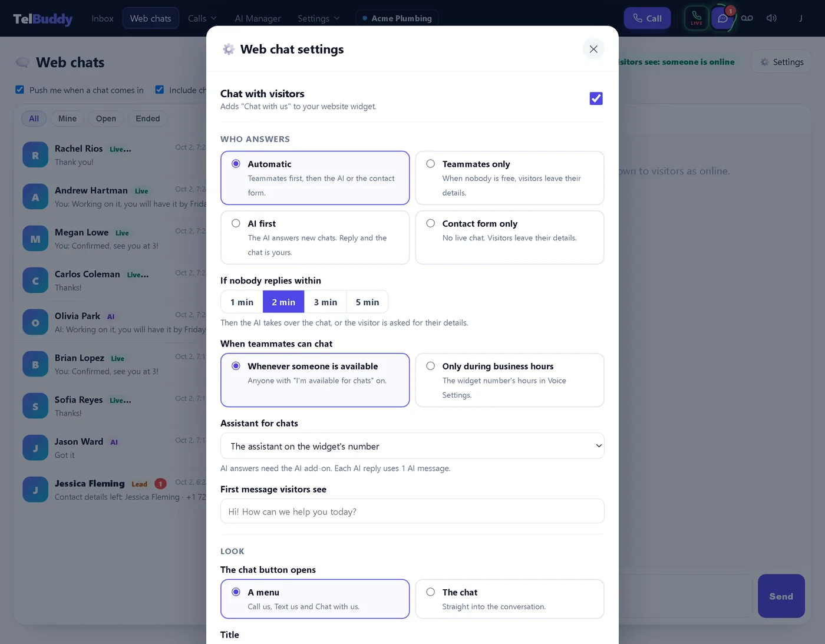825x644 pixels.
Task: Open Brian Lopez chat via B avatar
Action: click(x=35, y=365)
